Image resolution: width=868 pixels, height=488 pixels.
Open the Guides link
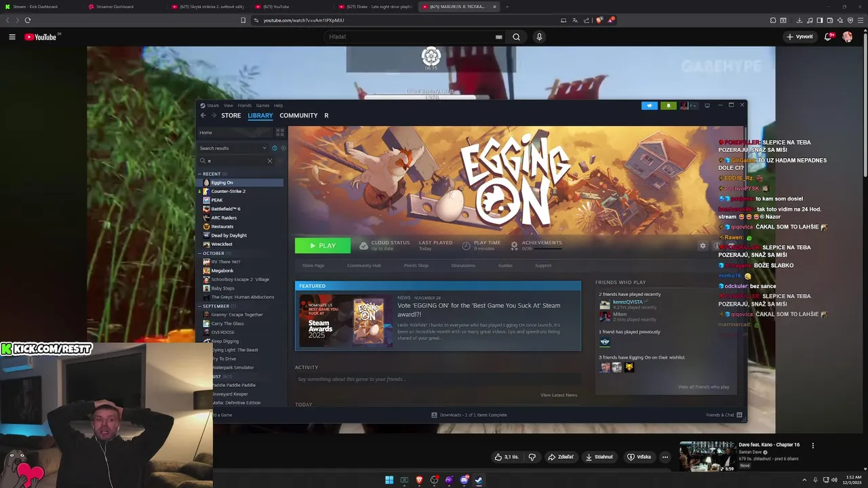coord(505,266)
